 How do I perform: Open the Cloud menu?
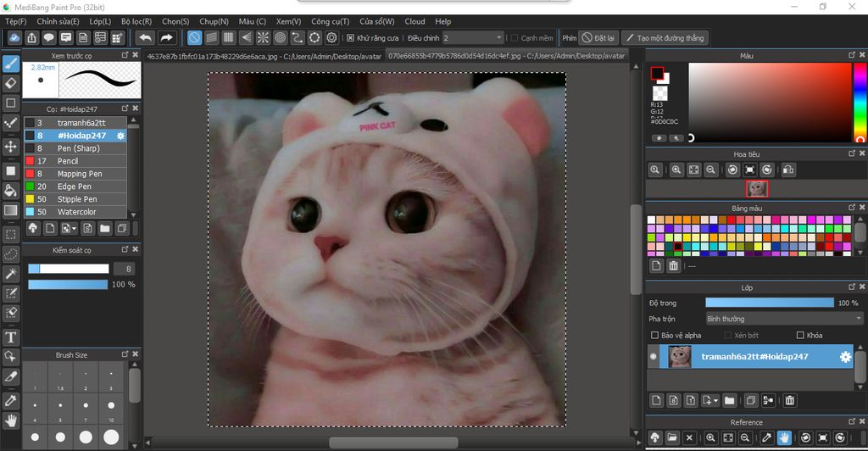pyautogui.click(x=415, y=21)
